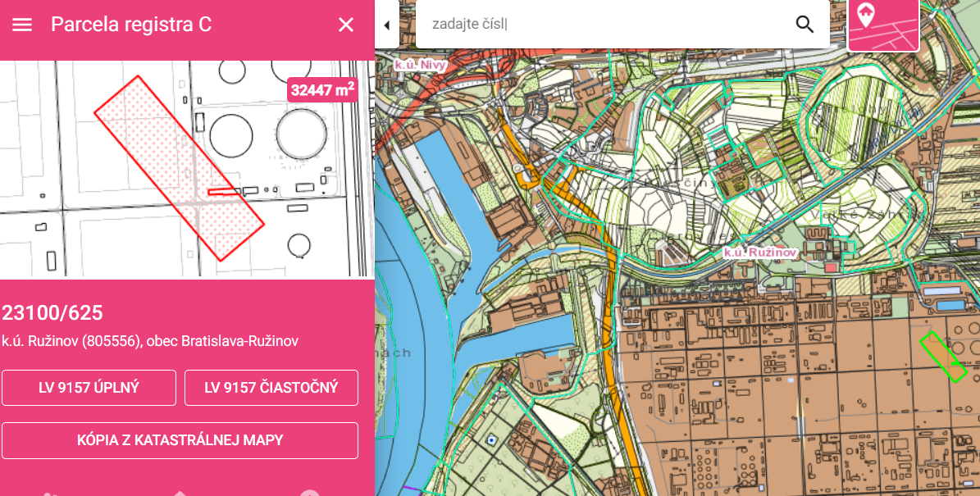Close the Parcela registra C panel
Viewport: 980px width, 496px height.
point(346,25)
